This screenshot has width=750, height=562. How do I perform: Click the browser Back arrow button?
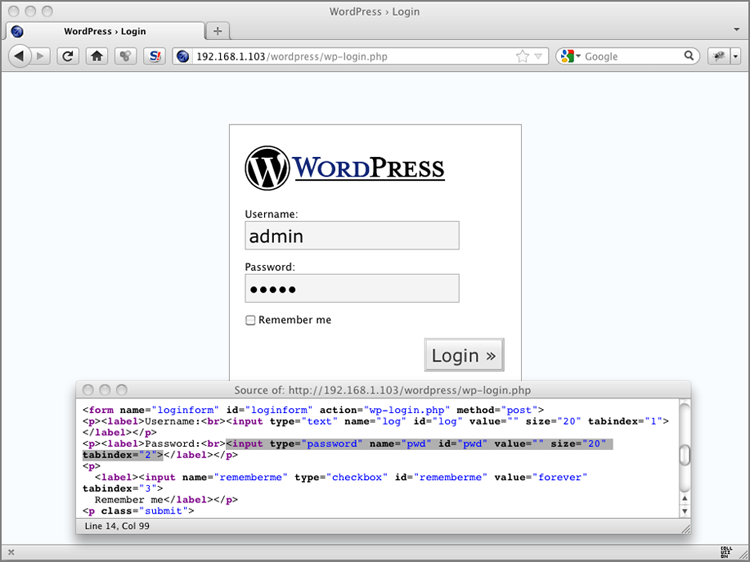pos(20,56)
